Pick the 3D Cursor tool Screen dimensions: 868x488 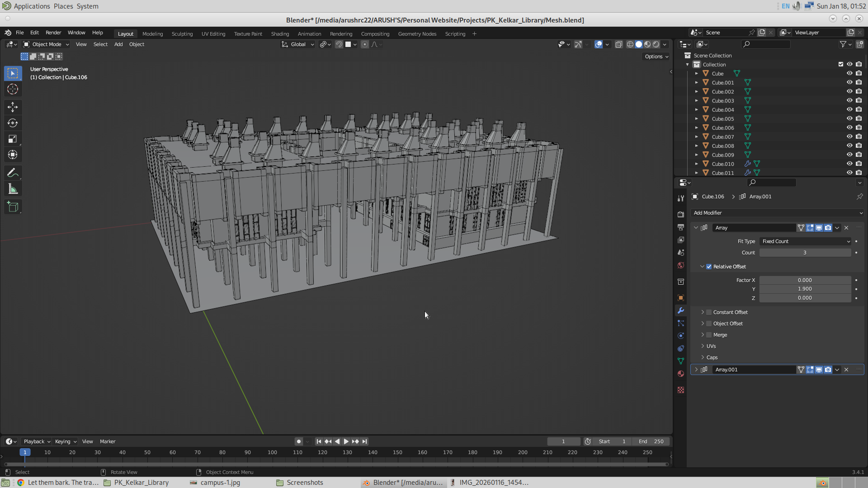point(13,89)
